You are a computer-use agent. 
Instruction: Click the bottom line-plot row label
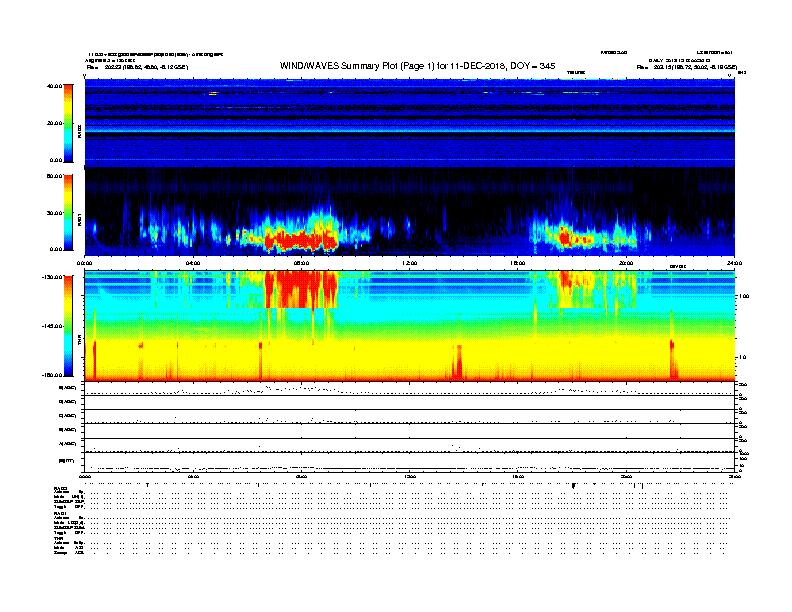point(66,461)
